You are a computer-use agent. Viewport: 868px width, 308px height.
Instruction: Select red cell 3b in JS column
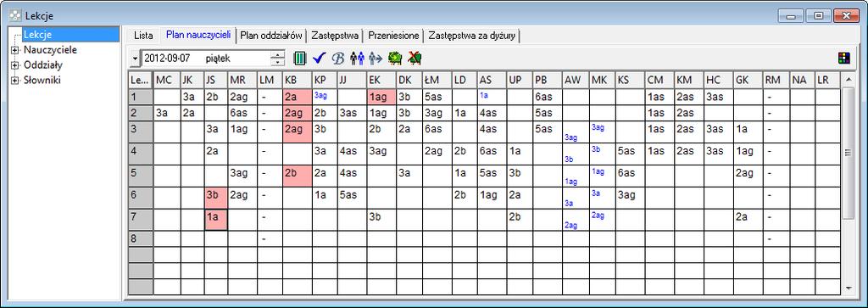[x=216, y=198]
